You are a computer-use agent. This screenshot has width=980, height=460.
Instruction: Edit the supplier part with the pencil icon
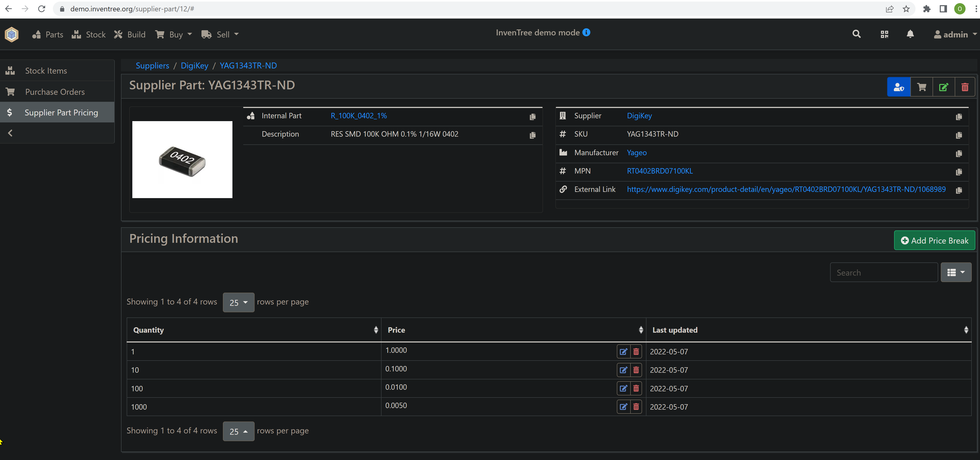click(x=943, y=87)
